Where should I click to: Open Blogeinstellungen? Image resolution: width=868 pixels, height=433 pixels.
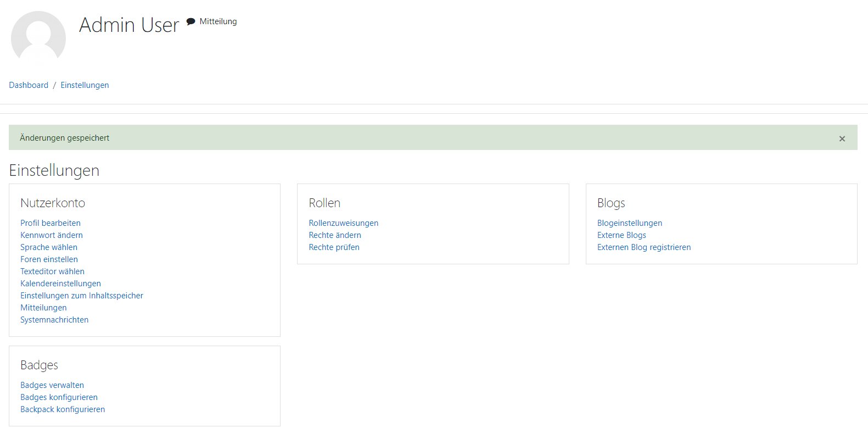630,223
